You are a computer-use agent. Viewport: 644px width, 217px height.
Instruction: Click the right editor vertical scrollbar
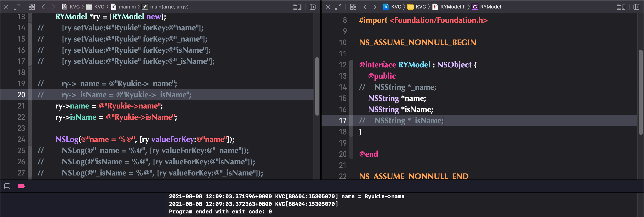(641, 92)
